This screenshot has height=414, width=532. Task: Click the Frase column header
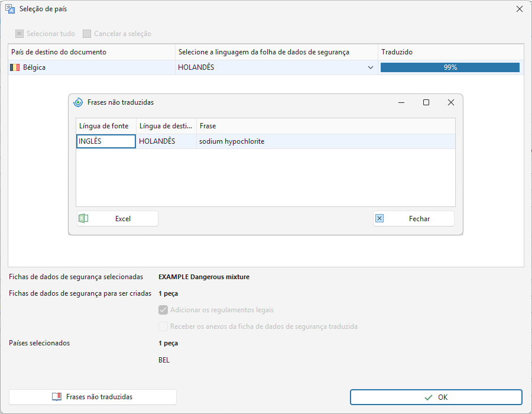tap(326, 126)
